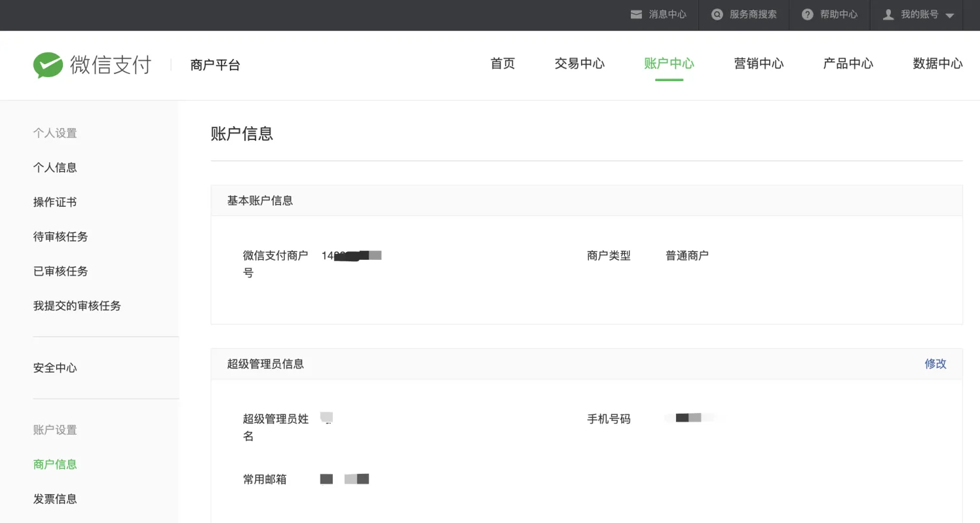980x523 pixels.
Task: Open 产品中心 in the navigation
Action: 848,63
